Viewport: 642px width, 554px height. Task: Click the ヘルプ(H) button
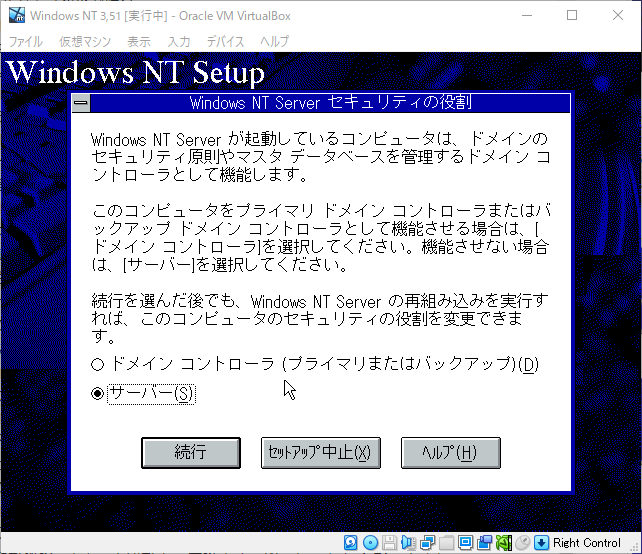[x=450, y=452]
